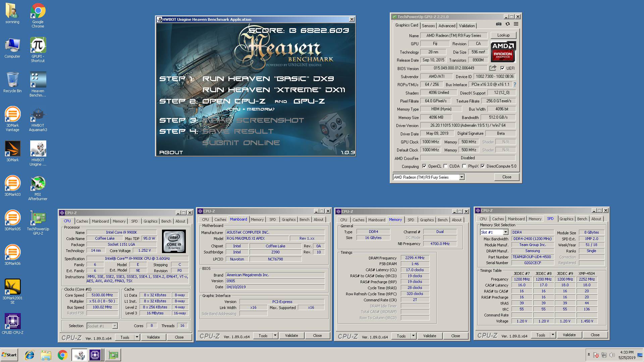Launch HWBOT Unigine desktop shortcut
The image size is (644, 362).
pyautogui.click(x=38, y=154)
